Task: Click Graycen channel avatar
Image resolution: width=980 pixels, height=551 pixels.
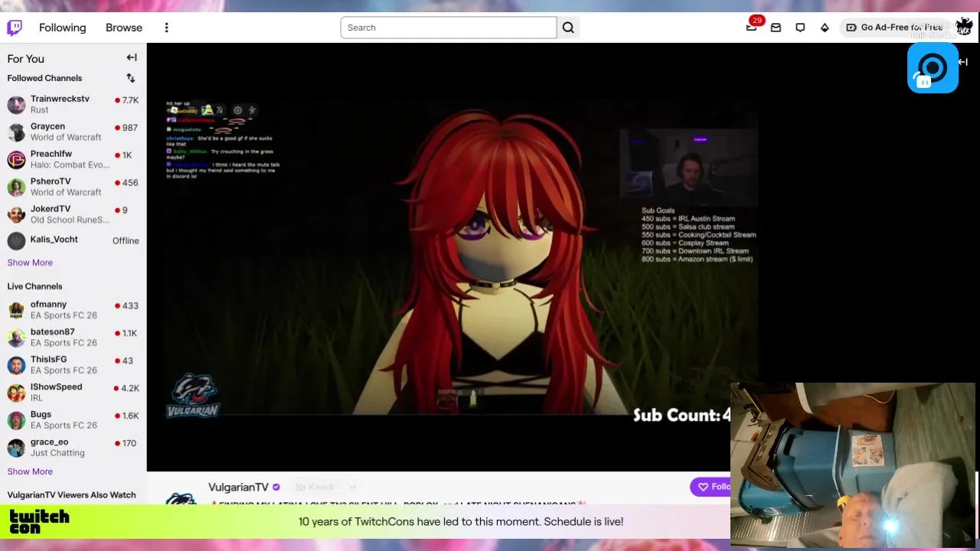Action: tap(16, 132)
